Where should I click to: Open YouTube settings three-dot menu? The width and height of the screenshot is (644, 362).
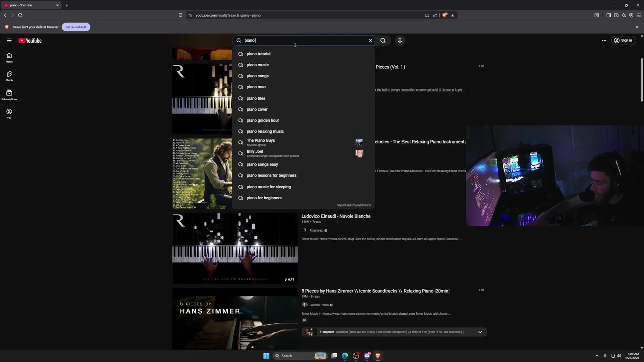[x=604, y=40]
